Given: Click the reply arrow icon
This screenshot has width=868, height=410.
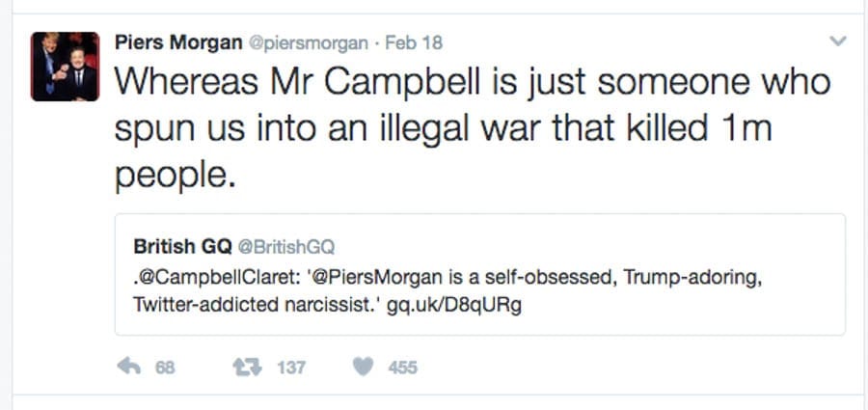Looking at the screenshot, I should pos(128,367).
